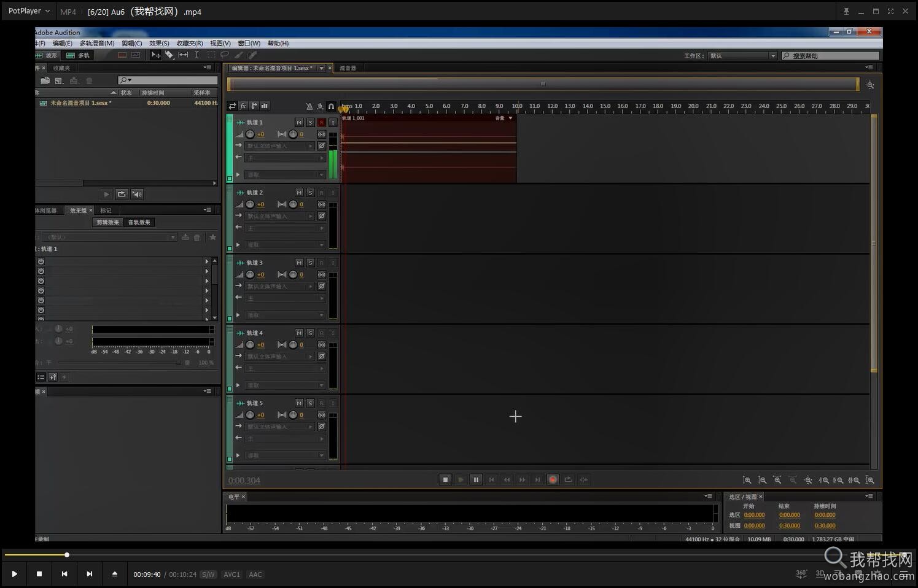Open track 1 input dropdown 默认立体声输入
918x588 pixels.
[280, 146]
